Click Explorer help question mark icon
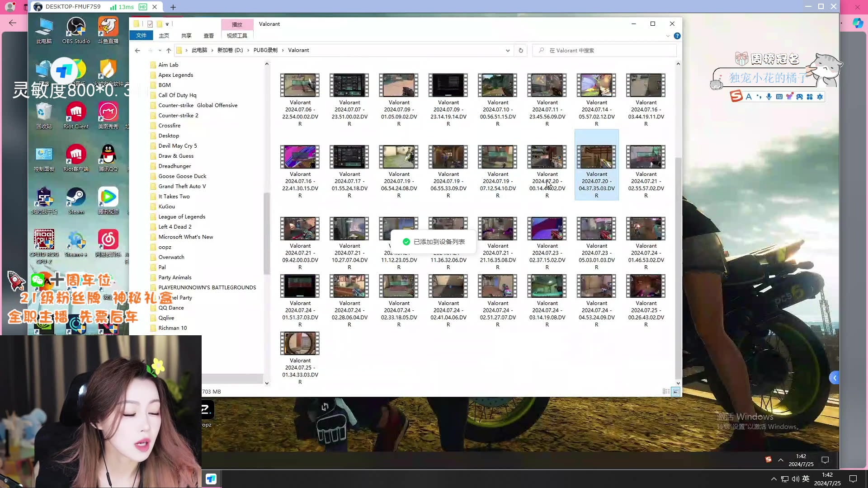 click(677, 36)
